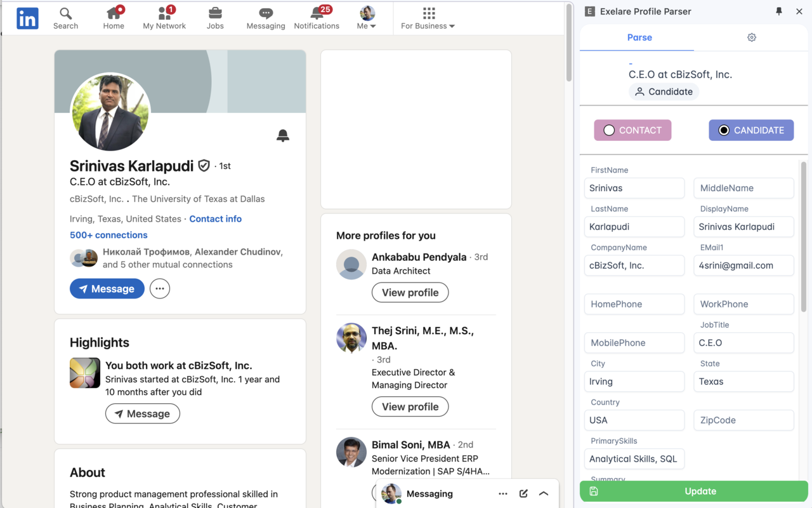Pin the Exelare Profile Parser panel
The height and width of the screenshot is (508, 812).
pyautogui.click(x=779, y=11)
